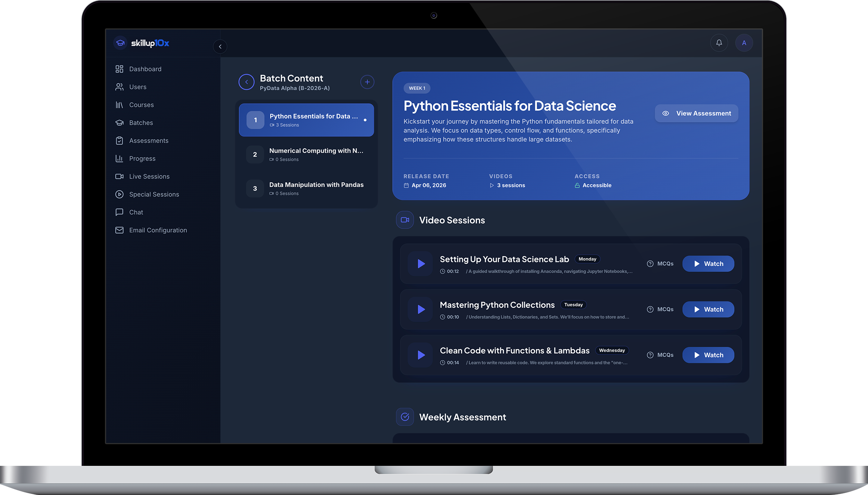Click the Tuesday day tag
The image size is (868, 495).
pos(573,304)
